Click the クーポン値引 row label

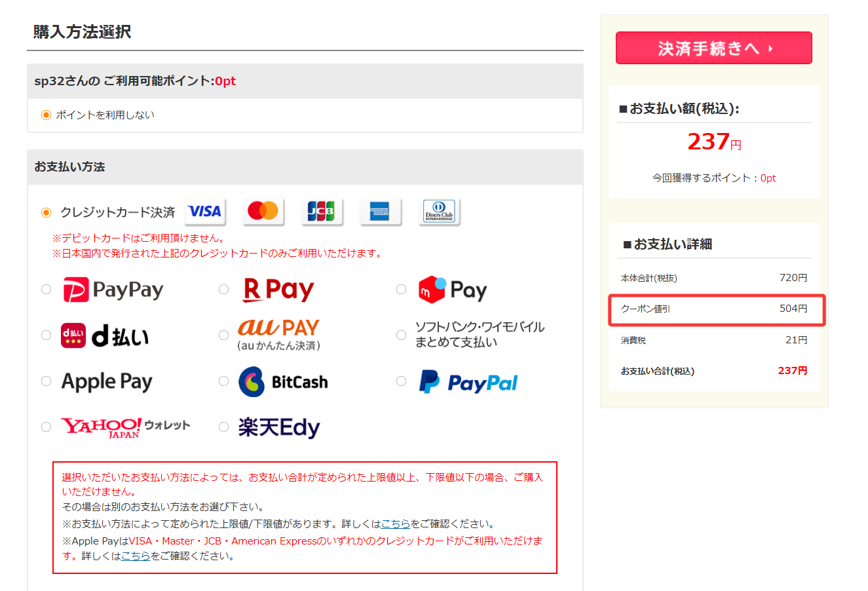tap(645, 309)
